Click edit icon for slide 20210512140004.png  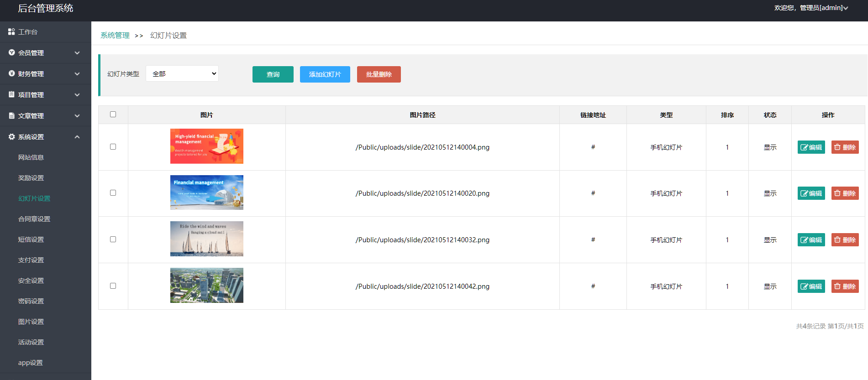(x=804, y=147)
